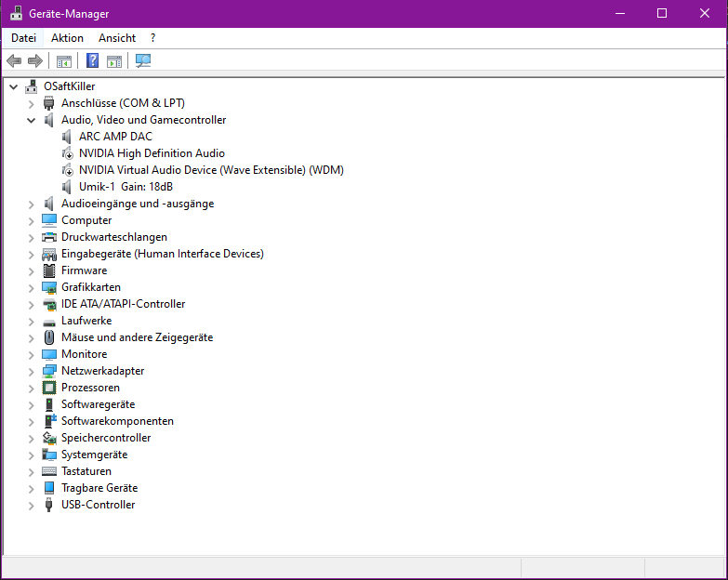Screen dimensions: 728x580
Task: Expand Audioeingänge und -ausgänge node
Action: pos(31,204)
